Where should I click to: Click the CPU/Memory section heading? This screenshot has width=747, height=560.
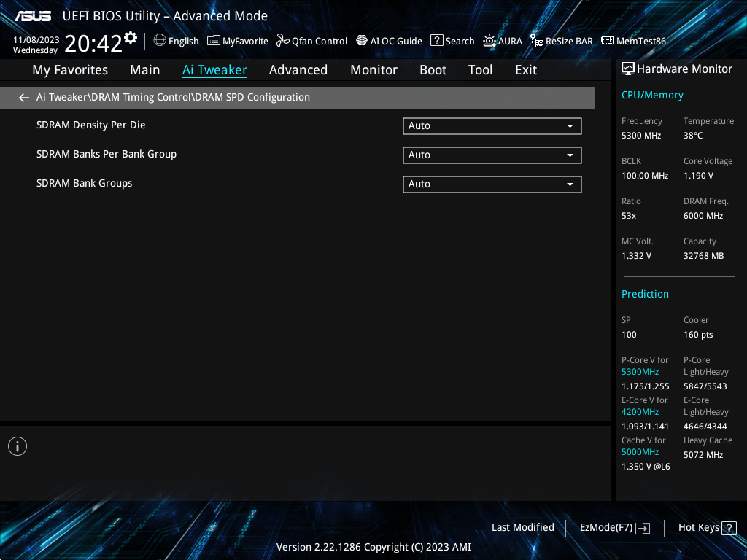[x=652, y=96]
